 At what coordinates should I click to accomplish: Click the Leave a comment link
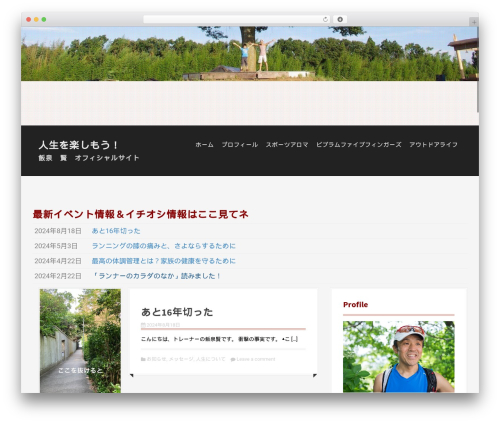click(256, 359)
